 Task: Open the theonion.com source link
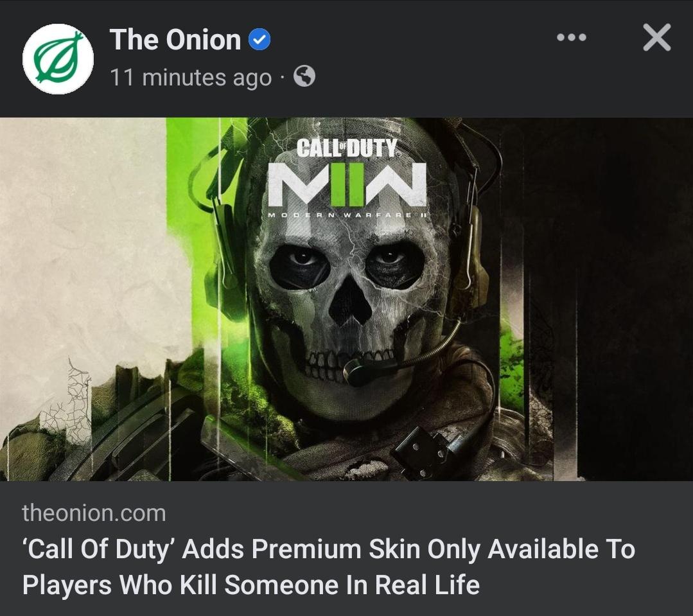[94, 513]
